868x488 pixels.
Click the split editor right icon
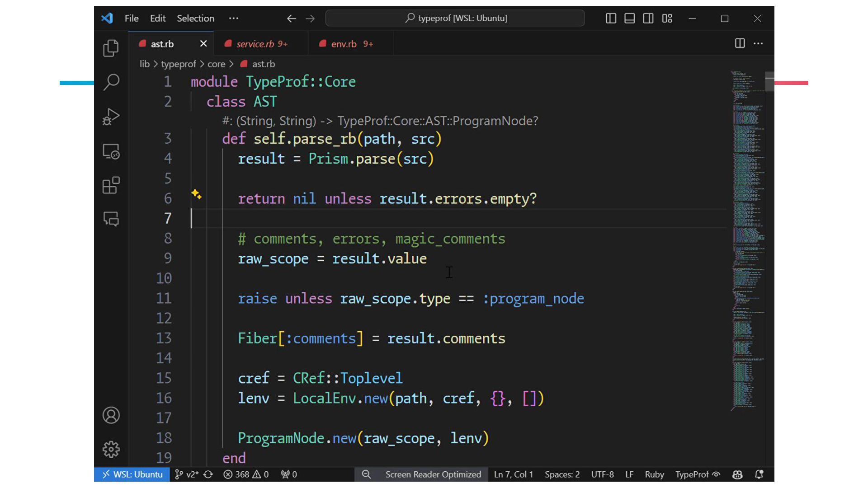(740, 43)
